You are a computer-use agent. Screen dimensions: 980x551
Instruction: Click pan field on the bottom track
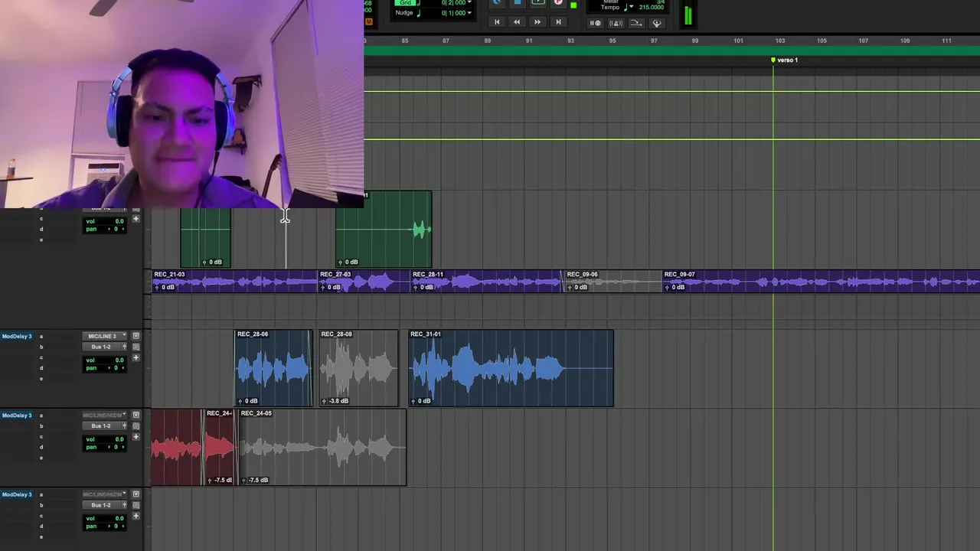pyautogui.click(x=105, y=527)
